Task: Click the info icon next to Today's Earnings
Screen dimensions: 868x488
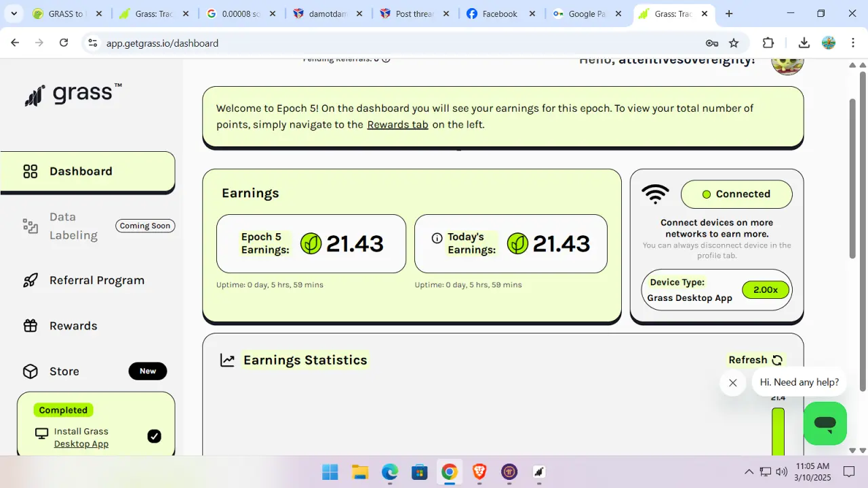Action: pyautogui.click(x=437, y=238)
